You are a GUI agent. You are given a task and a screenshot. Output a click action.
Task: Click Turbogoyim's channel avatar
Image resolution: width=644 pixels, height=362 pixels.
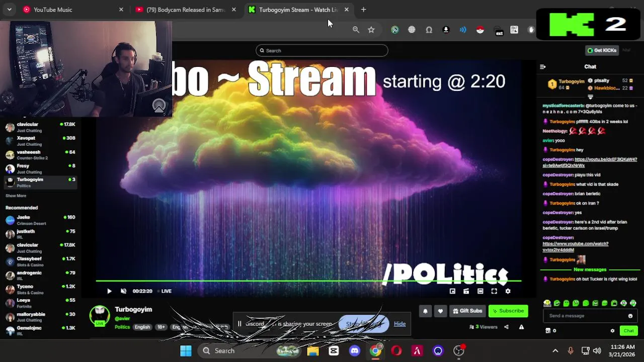[x=100, y=315]
